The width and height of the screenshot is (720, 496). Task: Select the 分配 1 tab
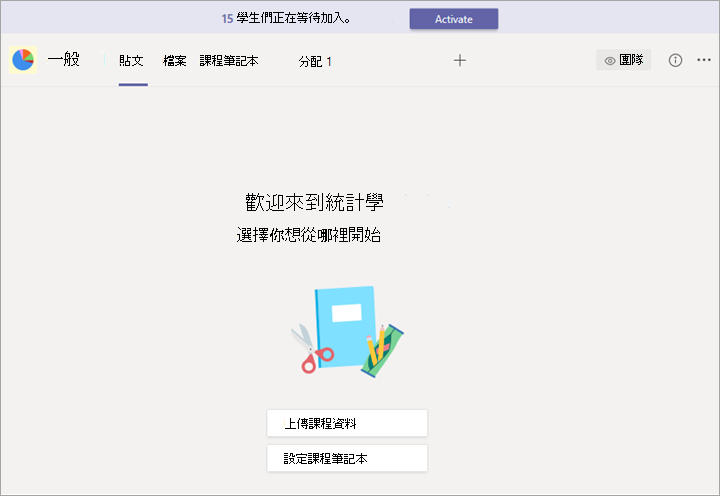pos(315,61)
